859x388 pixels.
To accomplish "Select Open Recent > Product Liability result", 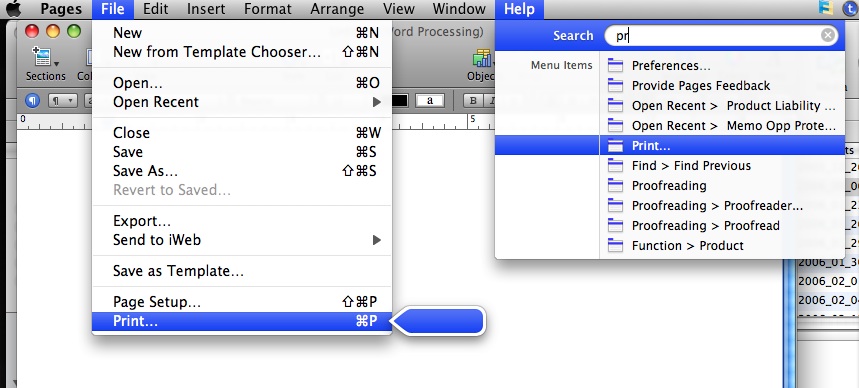I will (722, 106).
